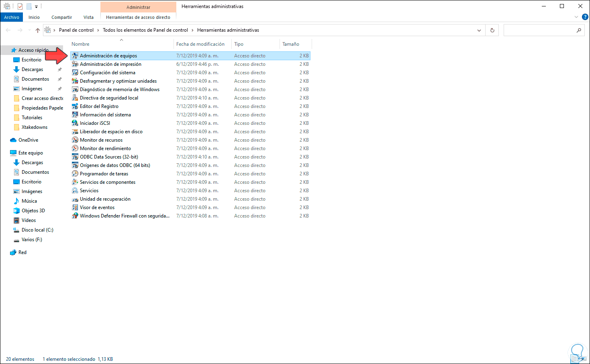The image size is (590, 364).
Task: Switch to the Vista ribbon tab
Action: coord(88,17)
